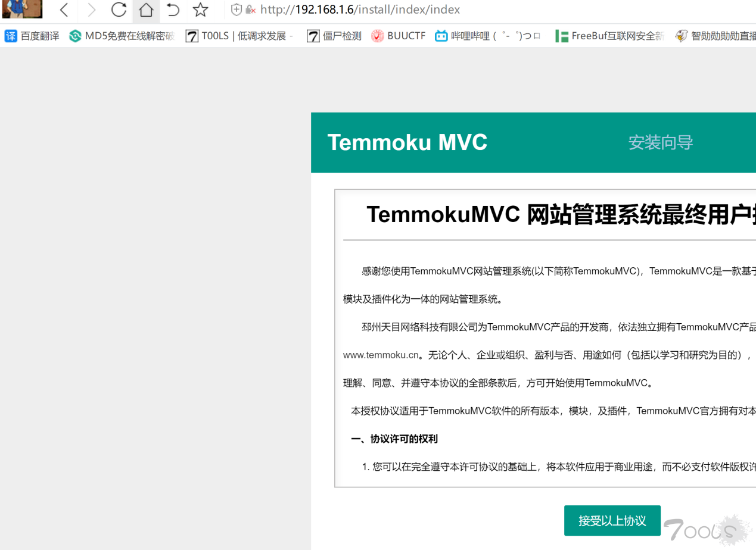The image size is (756, 550).
Task: Bookmark this page with the star icon
Action: click(x=201, y=10)
